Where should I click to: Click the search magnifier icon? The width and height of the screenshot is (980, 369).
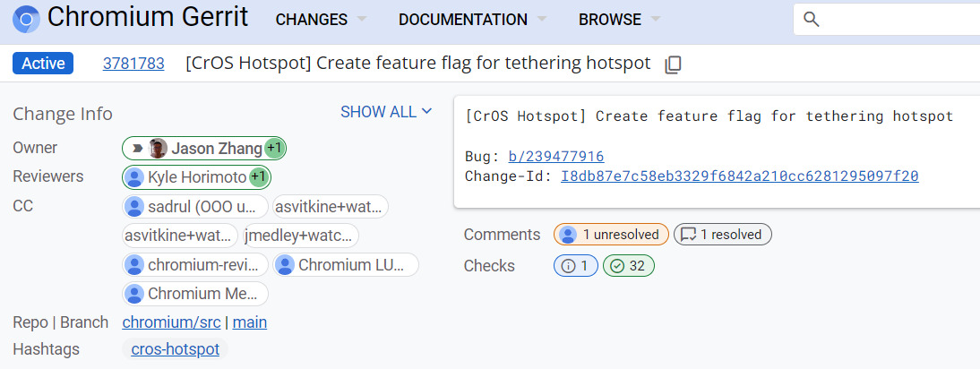coord(812,20)
